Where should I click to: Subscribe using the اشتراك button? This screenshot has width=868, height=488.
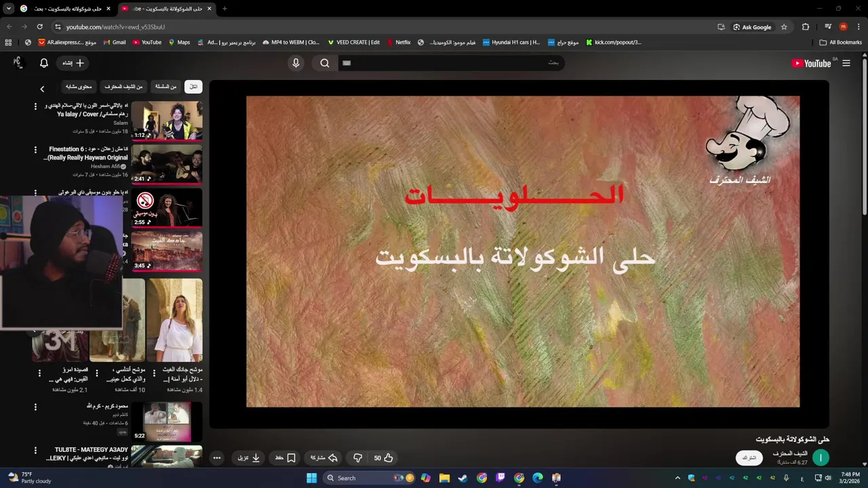click(749, 458)
